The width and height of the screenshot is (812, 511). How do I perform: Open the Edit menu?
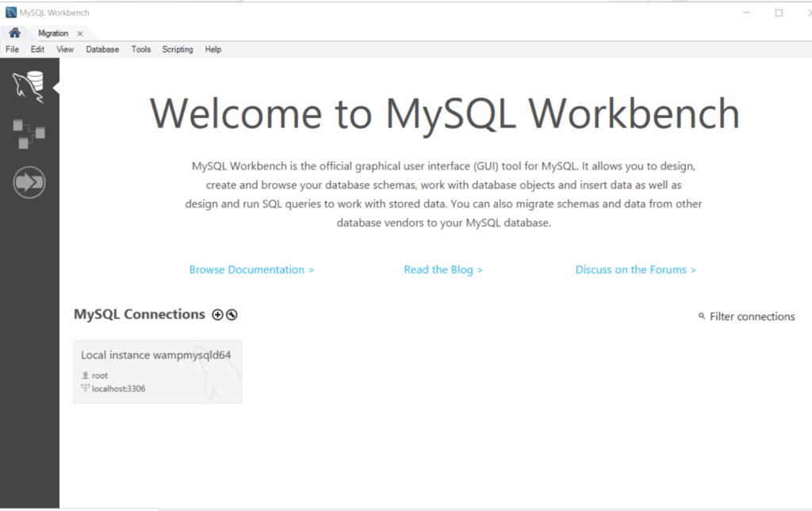tap(36, 49)
